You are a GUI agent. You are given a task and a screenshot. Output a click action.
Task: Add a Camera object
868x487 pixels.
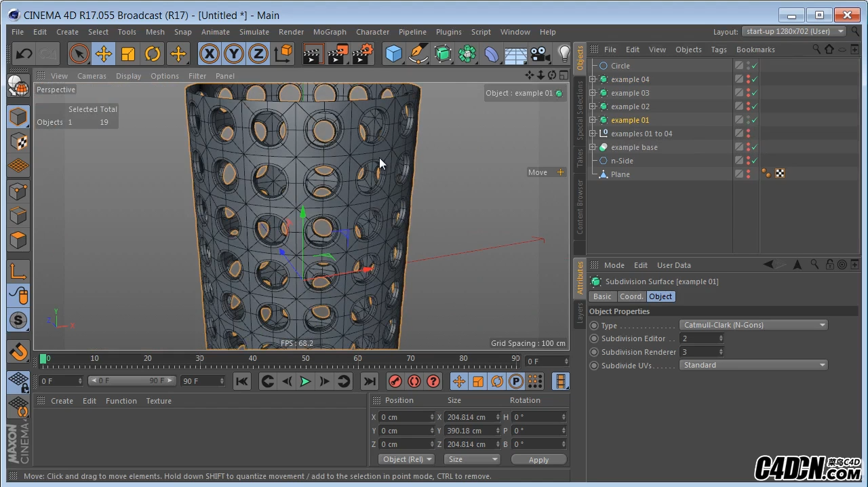[x=540, y=54]
